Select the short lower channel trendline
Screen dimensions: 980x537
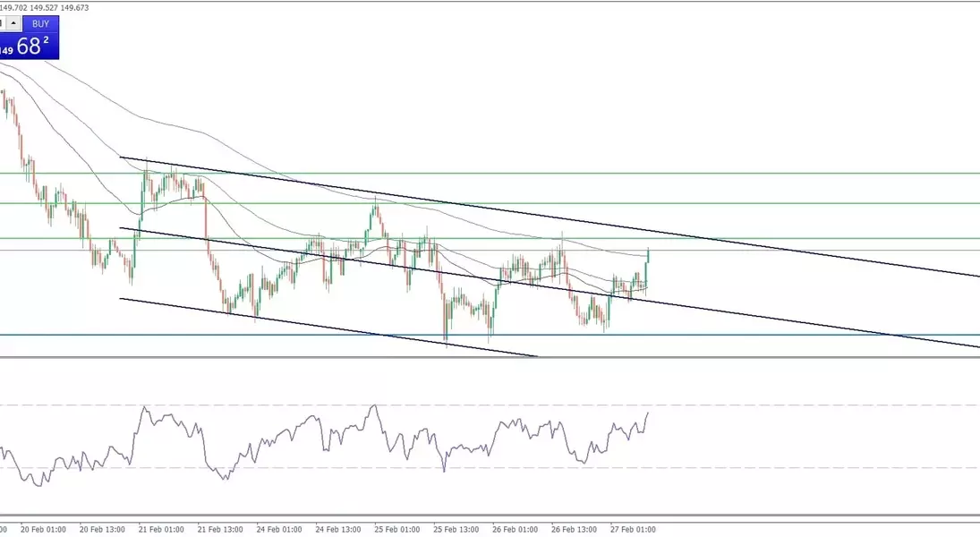pos(358,332)
